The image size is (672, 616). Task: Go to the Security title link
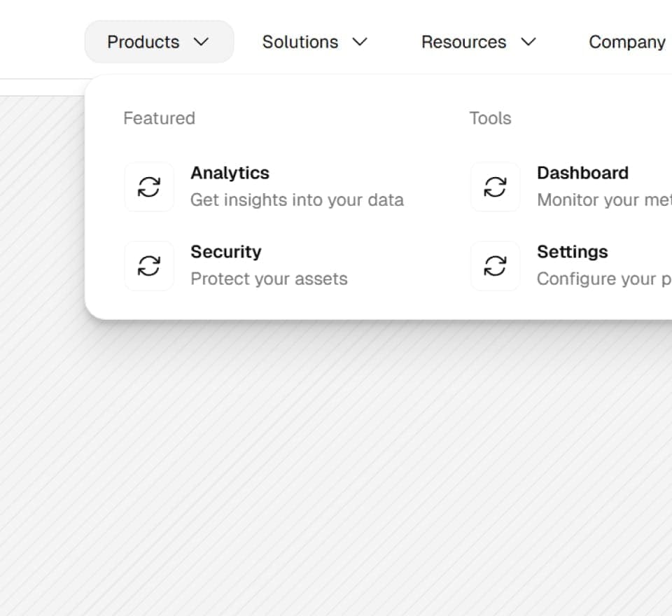click(226, 252)
